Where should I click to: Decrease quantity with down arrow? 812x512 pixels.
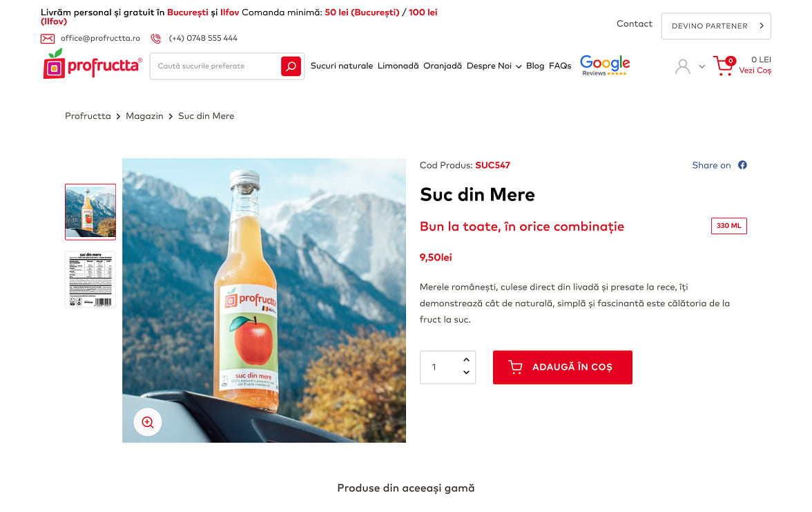coord(466,372)
